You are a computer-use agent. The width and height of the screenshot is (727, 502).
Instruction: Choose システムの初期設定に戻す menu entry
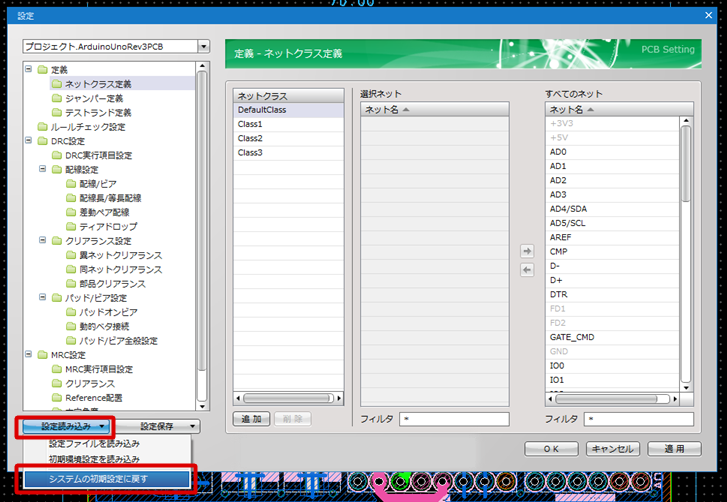tap(107, 479)
